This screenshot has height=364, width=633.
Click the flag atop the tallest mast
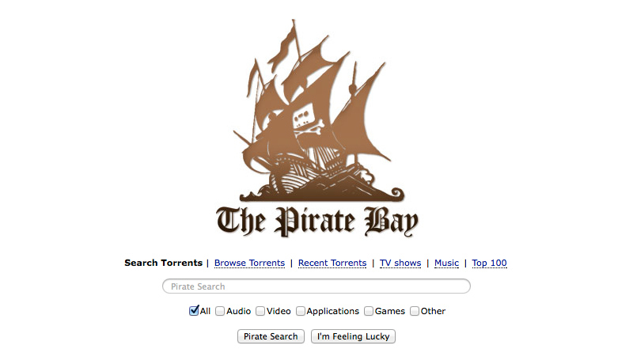pyautogui.click(x=285, y=44)
